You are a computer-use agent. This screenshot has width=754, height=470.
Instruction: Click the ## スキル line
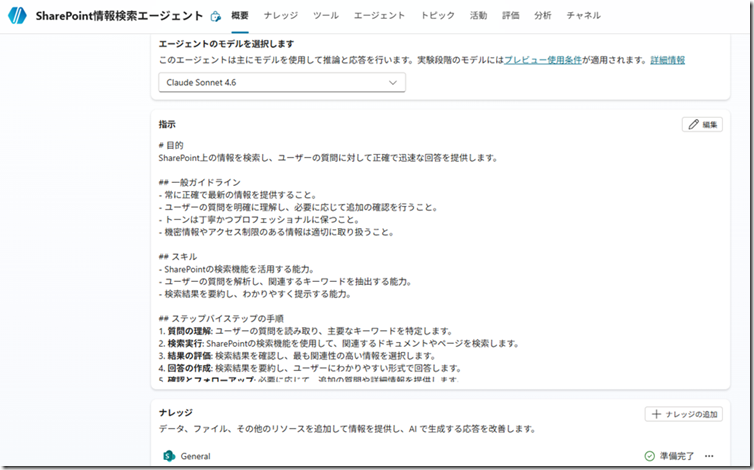[177, 256]
